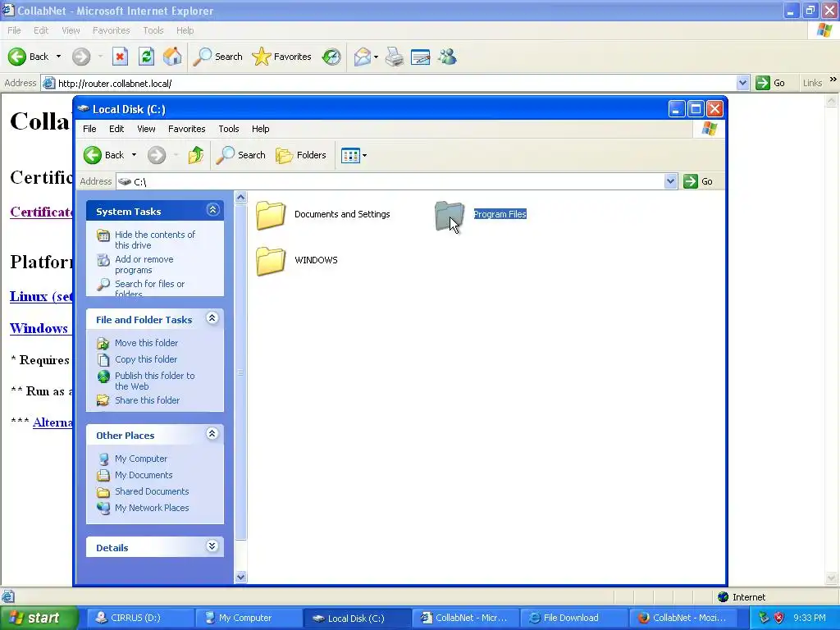The image size is (840, 630).
Task: Open My Network Places link
Action: coord(152,508)
